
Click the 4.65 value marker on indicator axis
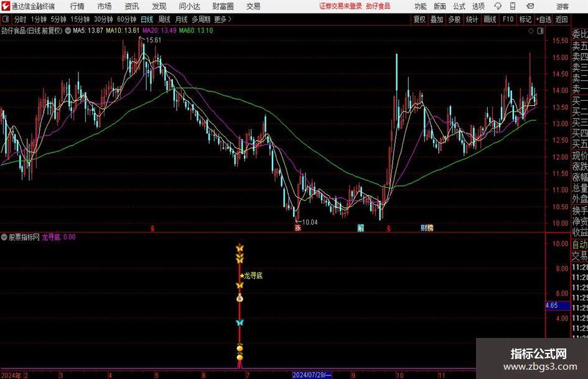point(558,306)
